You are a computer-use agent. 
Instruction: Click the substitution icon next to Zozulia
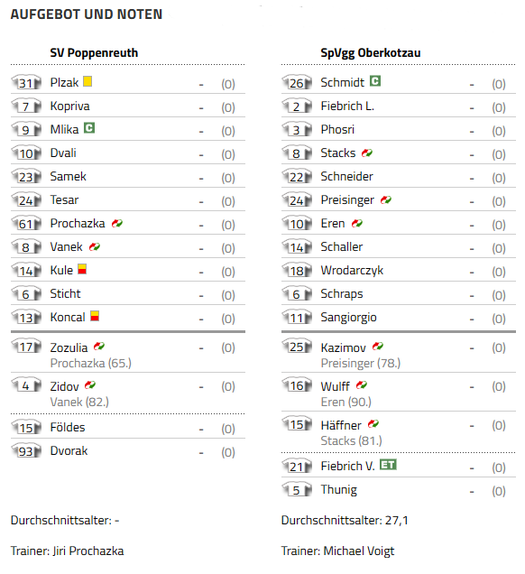[99, 346]
